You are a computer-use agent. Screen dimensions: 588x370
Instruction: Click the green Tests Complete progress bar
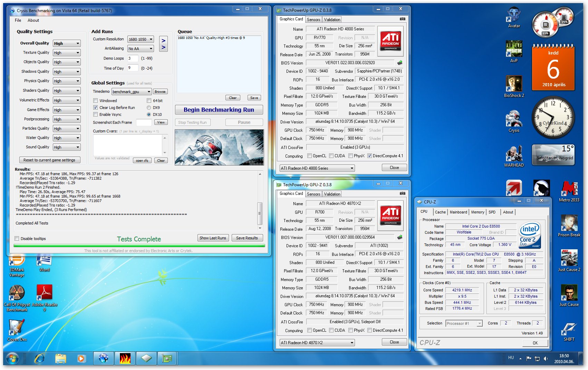139,246
